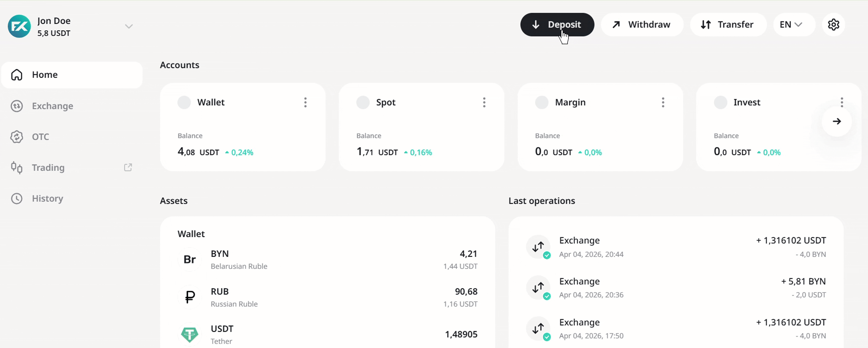Viewport: 868px width, 348px height.
Task: Open History in the sidebar
Action: 47,198
